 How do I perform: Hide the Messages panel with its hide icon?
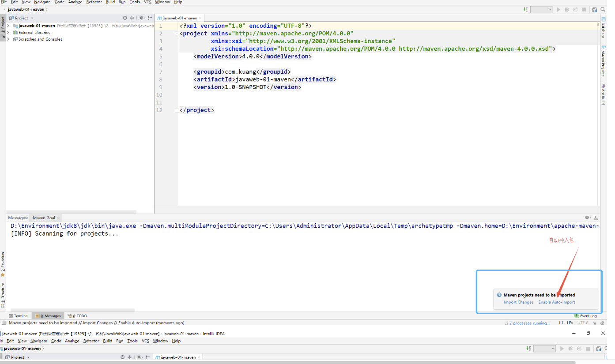(596, 218)
